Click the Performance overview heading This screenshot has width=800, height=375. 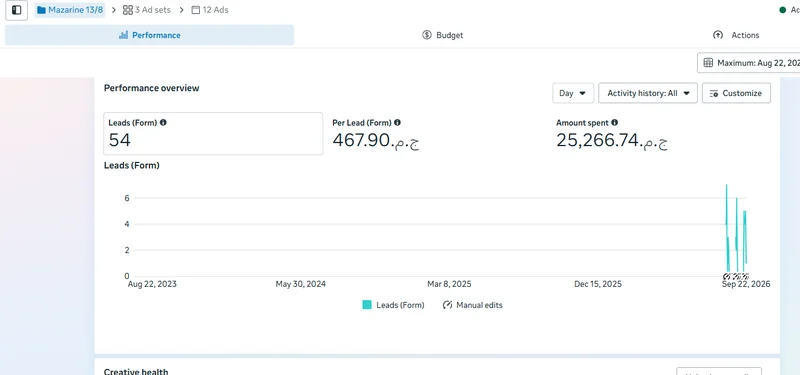(x=152, y=88)
